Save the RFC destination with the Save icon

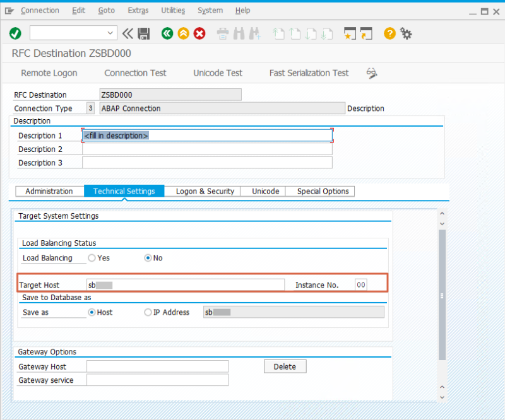(x=143, y=33)
